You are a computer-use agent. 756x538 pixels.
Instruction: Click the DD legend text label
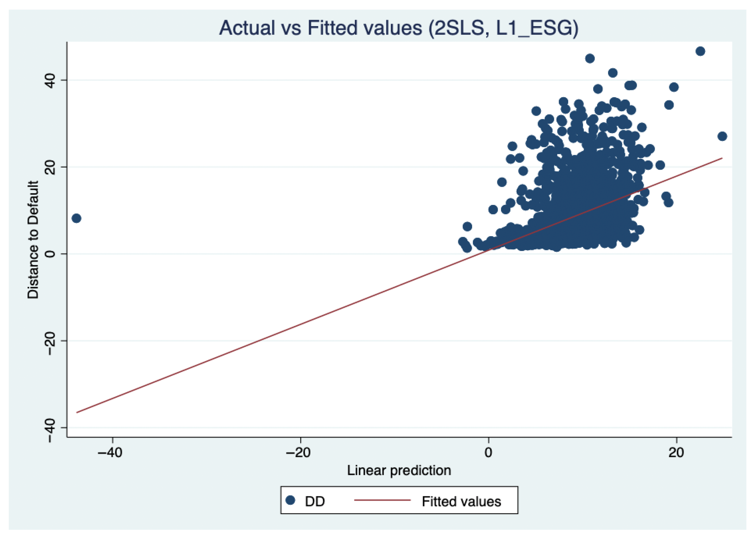click(315, 502)
